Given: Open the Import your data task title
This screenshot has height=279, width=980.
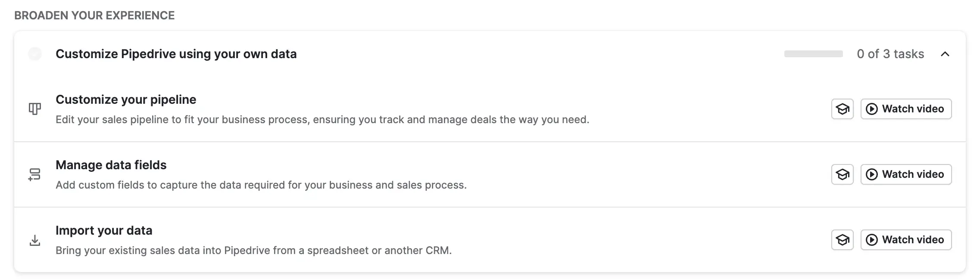Looking at the screenshot, I should (x=104, y=230).
